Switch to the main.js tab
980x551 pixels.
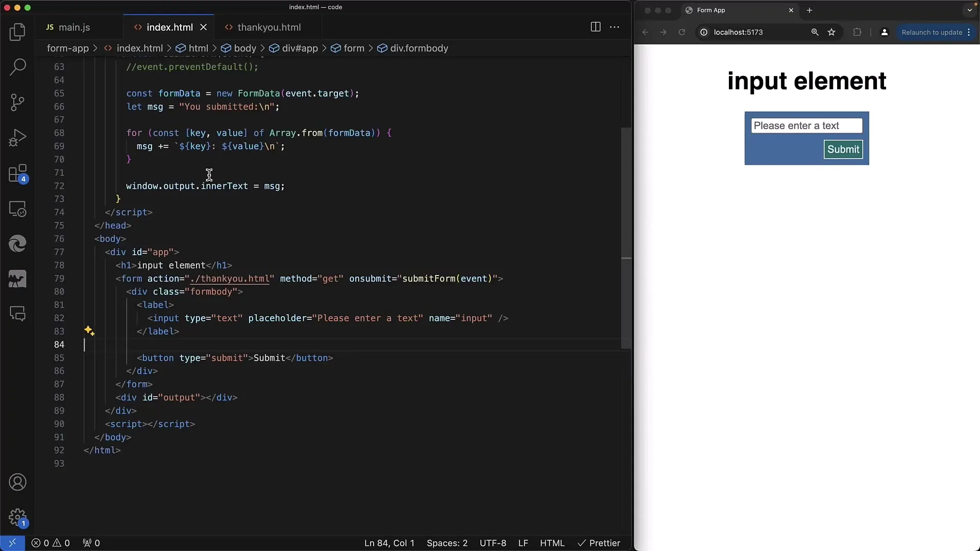tap(75, 27)
